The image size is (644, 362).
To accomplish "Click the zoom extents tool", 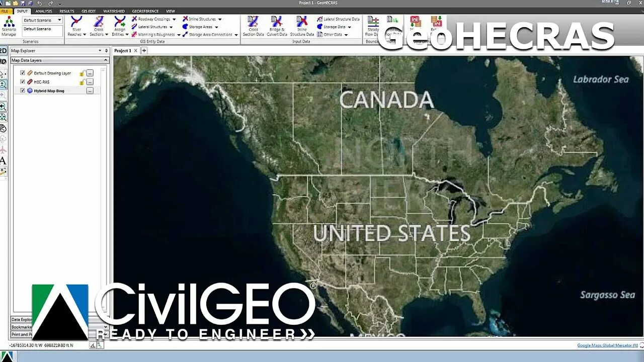I will pos(3,117).
